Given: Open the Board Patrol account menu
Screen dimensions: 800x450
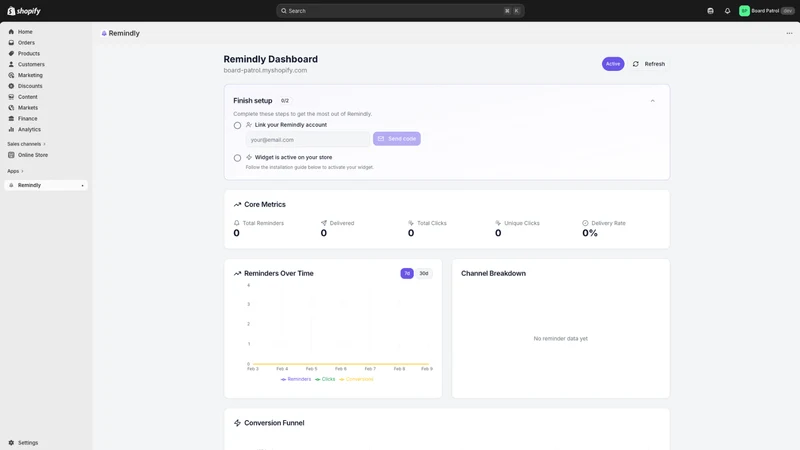Looking at the screenshot, I should (767, 11).
